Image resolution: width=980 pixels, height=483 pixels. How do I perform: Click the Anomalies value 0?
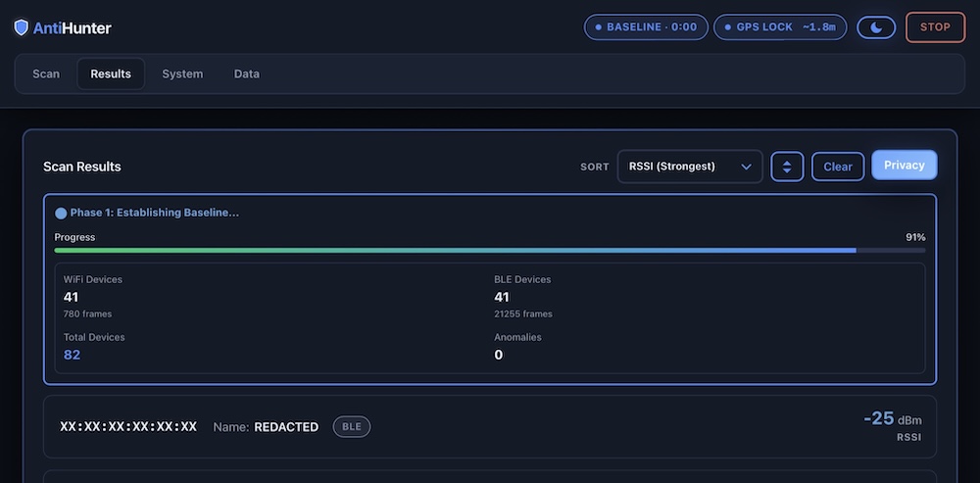pos(498,355)
